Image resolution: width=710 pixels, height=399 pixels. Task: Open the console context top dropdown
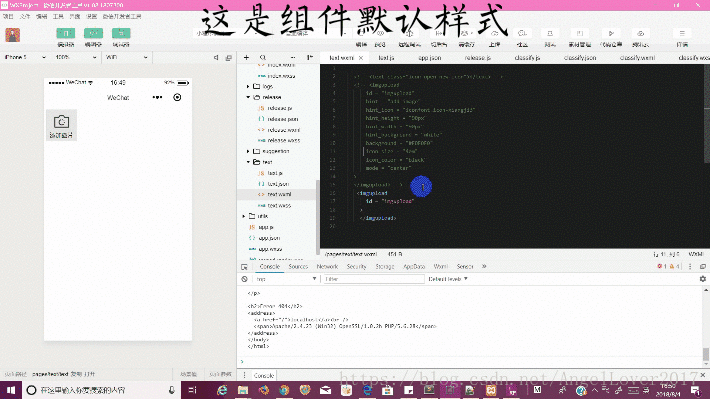(x=286, y=279)
